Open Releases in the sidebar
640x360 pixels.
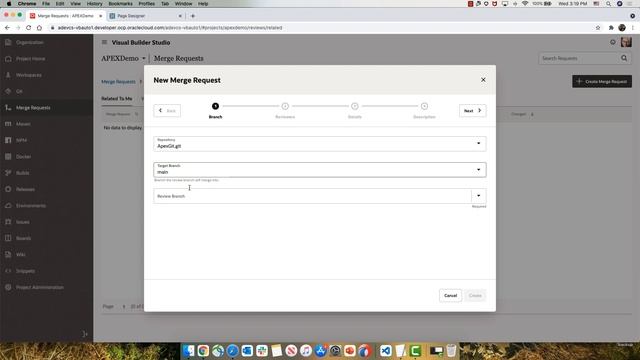(25, 189)
